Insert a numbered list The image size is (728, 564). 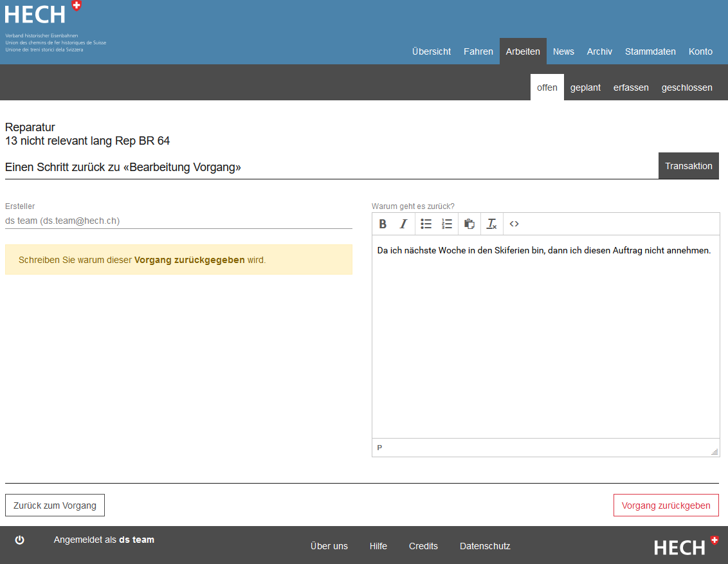click(x=447, y=224)
